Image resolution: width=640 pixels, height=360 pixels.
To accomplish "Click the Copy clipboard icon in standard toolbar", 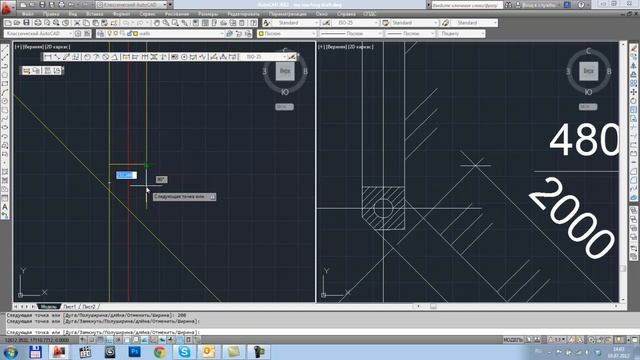I will point(87,23).
